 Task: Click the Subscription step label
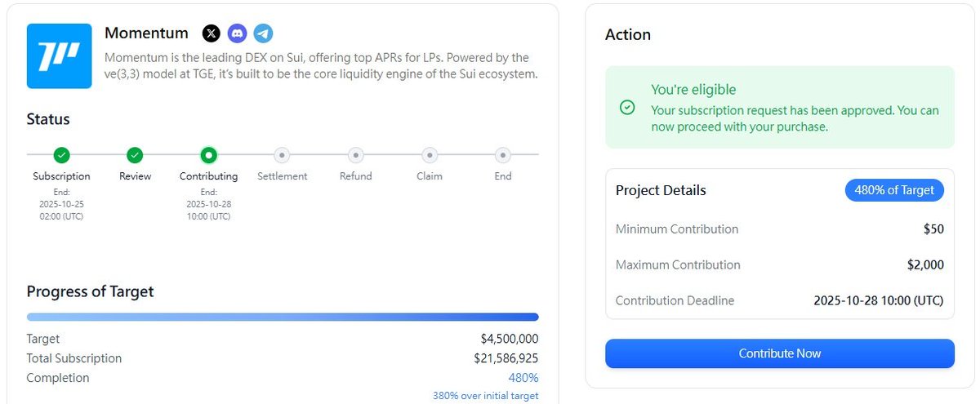62,176
